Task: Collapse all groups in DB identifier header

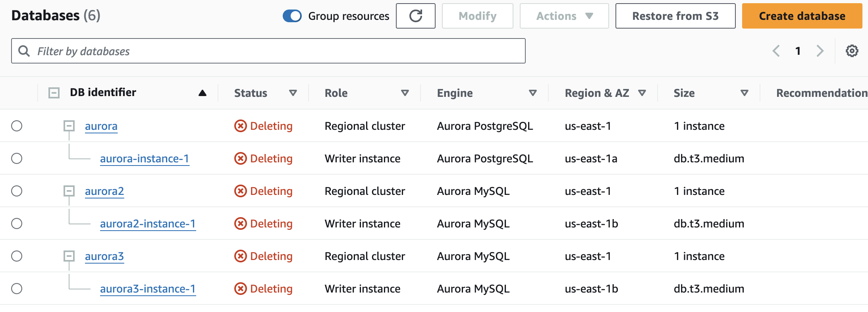Action: coord(54,93)
